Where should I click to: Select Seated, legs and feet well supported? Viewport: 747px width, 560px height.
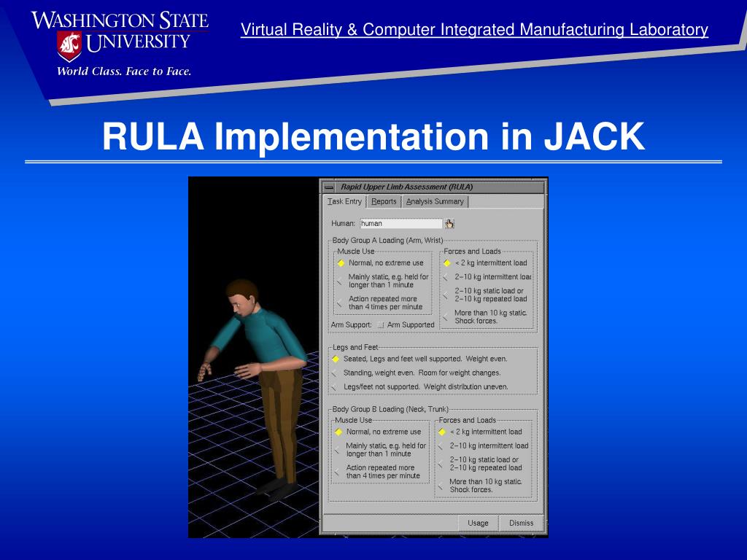coord(419,359)
